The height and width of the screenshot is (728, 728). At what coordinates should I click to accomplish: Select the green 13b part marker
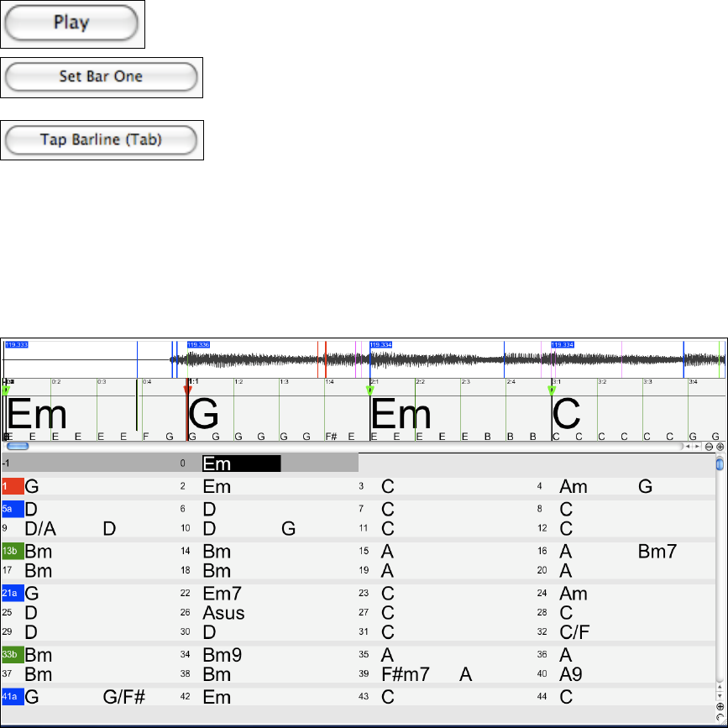pyautogui.click(x=13, y=552)
